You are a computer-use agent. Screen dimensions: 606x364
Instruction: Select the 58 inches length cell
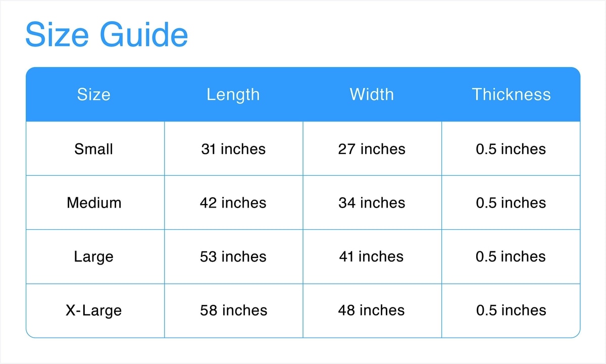click(233, 310)
